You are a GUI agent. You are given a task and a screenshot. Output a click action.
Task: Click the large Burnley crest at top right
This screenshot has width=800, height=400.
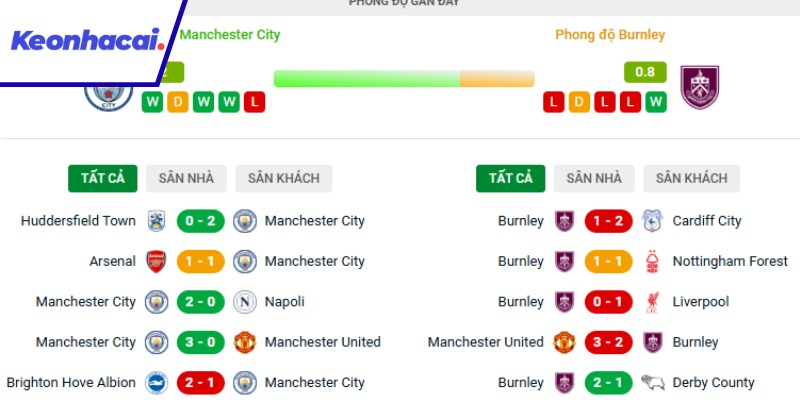[699, 87]
